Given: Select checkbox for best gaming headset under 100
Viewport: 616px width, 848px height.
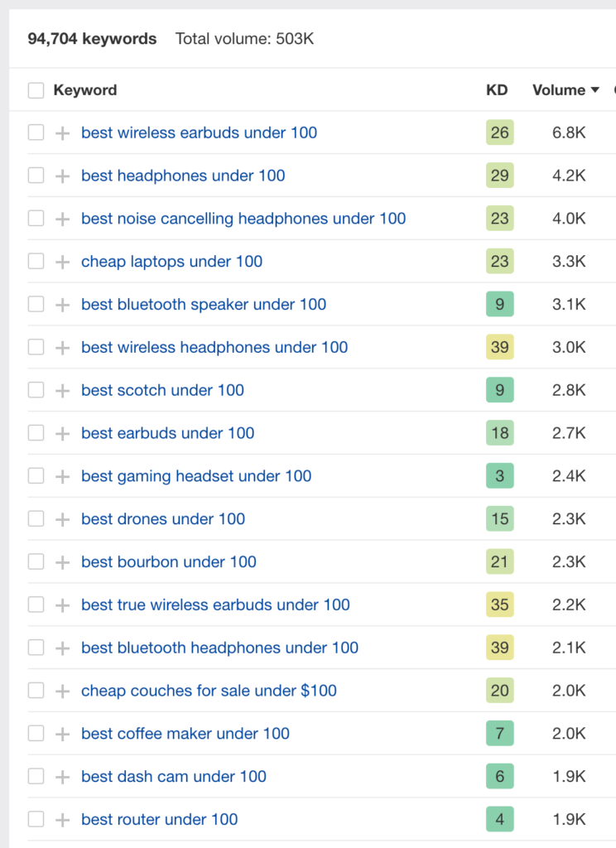Looking at the screenshot, I should click(36, 476).
